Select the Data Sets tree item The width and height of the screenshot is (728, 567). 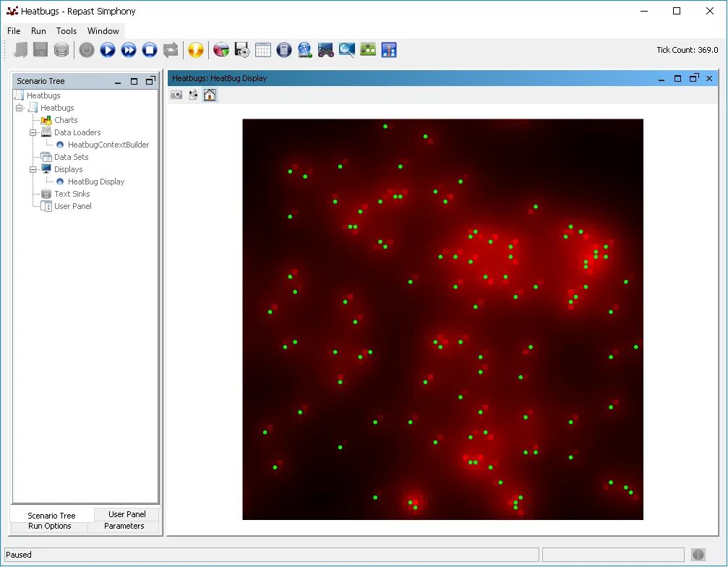point(71,157)
